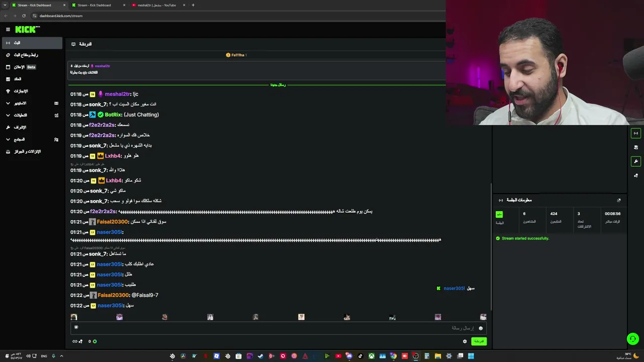
Task: Click the Lxhb4 username at 01:19
Action: click(x=113, y=156)
